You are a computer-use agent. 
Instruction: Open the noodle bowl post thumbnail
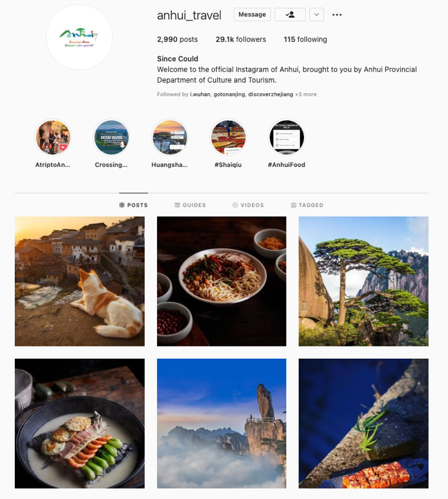click(222, 281)
